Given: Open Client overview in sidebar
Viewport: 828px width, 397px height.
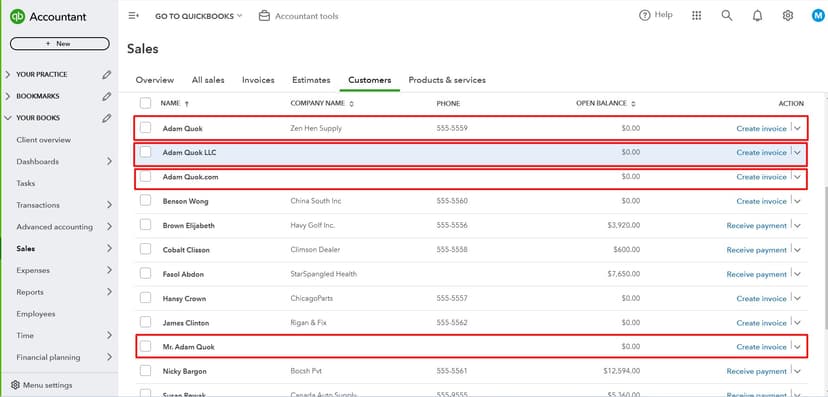Looking at the screenshot, I should 43,140.
